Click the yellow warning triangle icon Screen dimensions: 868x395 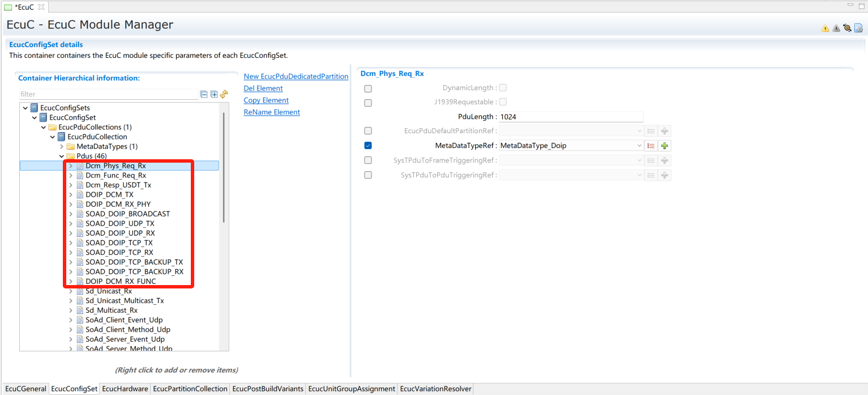(x=825, y=28)
